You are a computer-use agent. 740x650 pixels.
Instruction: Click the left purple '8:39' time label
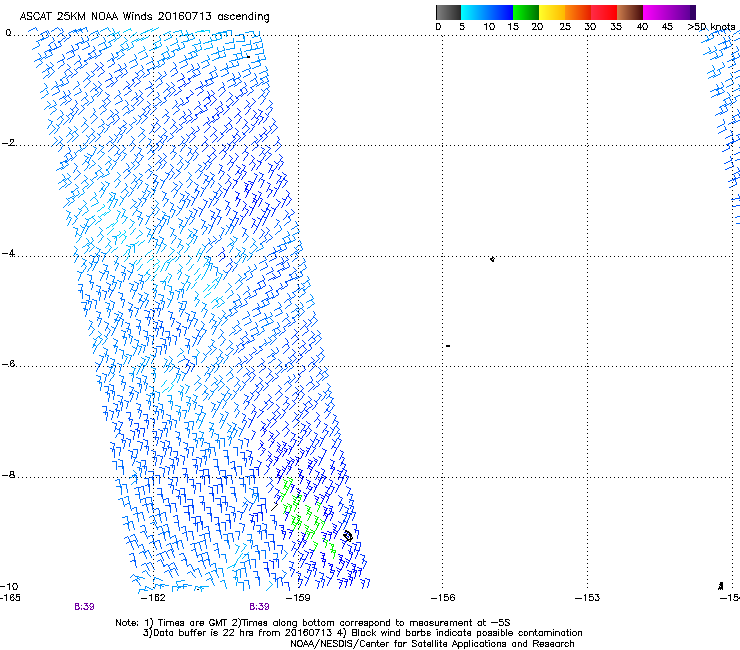pos(84,607)
